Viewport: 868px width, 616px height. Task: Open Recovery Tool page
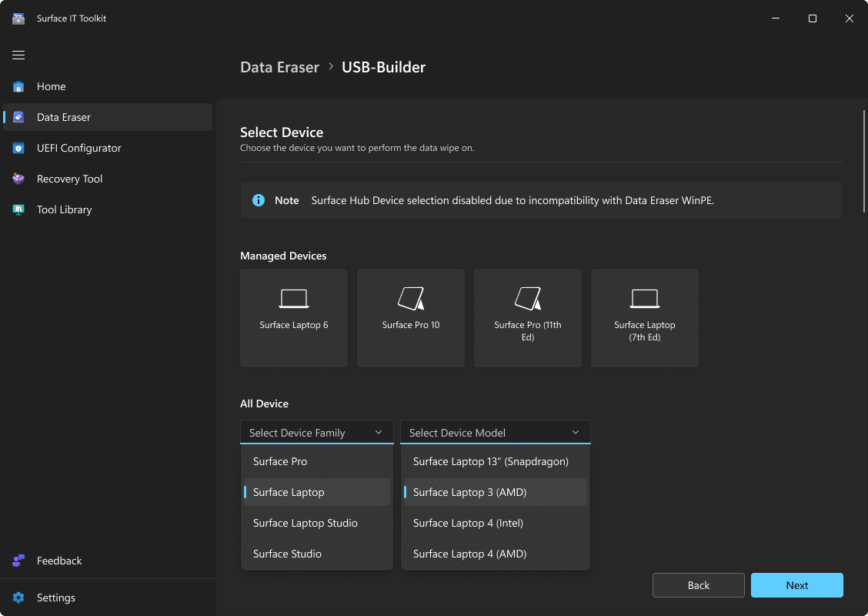tap(108, 179)
